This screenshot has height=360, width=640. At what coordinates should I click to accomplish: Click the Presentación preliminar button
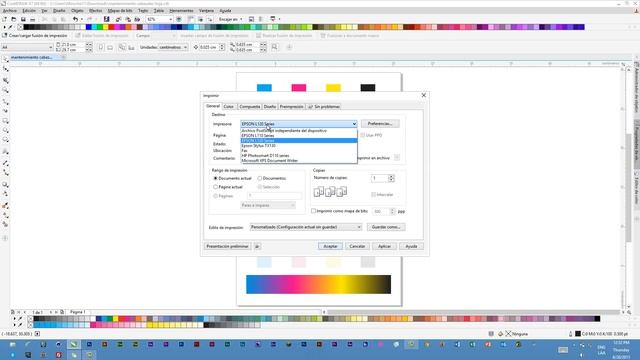click(227, 247)
